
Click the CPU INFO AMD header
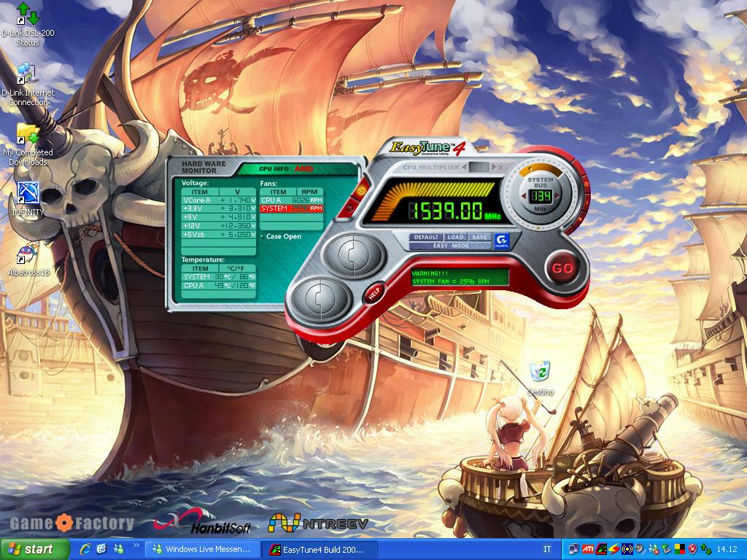click(x=286, y=168)
